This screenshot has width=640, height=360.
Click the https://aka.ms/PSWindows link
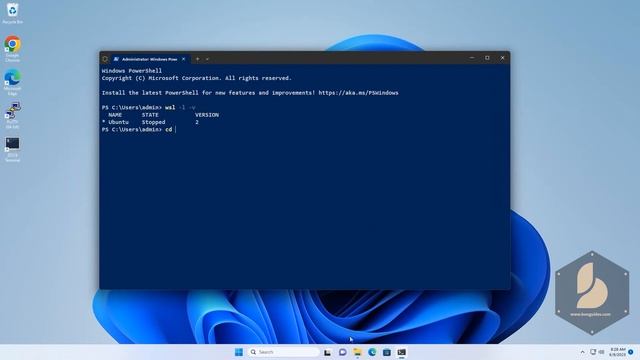coord(358,93)
